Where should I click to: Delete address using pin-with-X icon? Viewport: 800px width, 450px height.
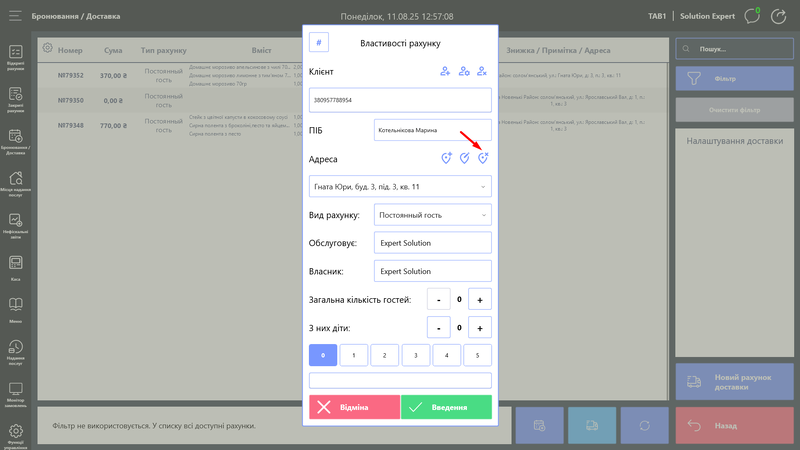(482, 158)
